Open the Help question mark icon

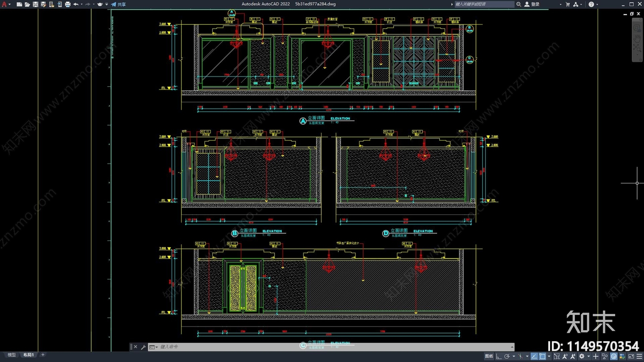(x=591, y=4)
